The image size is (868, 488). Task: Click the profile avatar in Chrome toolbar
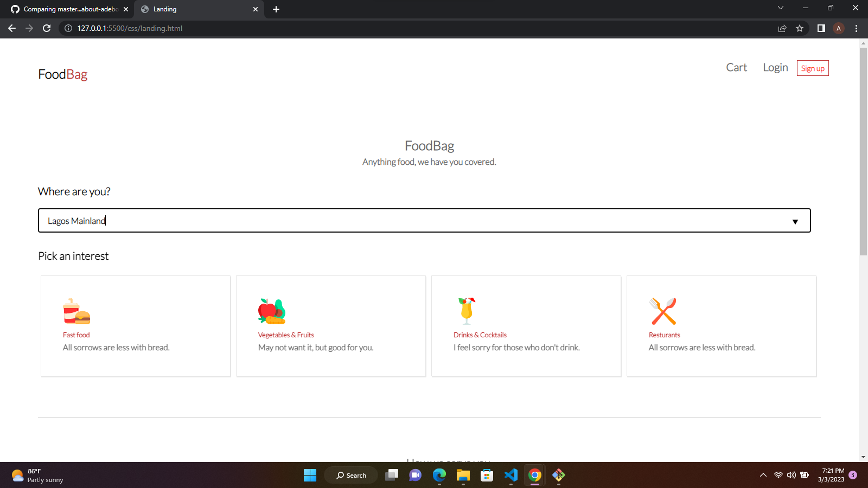pos(838,28)
